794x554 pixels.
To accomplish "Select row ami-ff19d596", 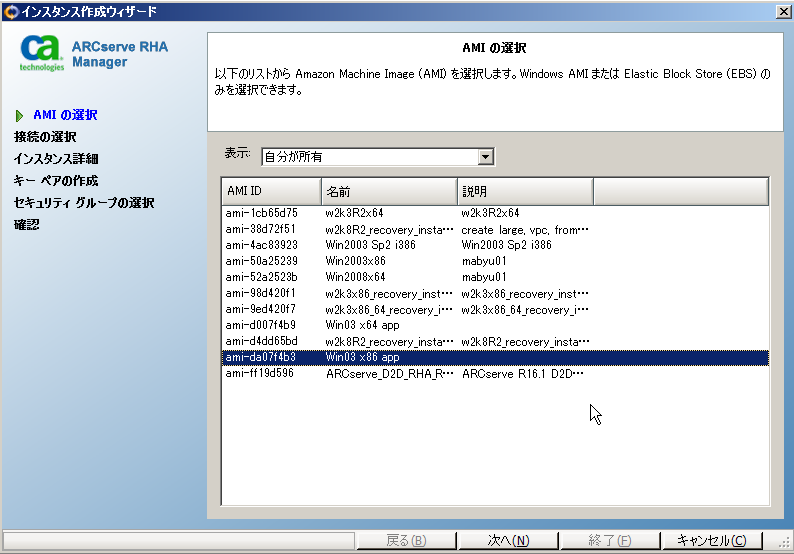I will tap(495, 374).
